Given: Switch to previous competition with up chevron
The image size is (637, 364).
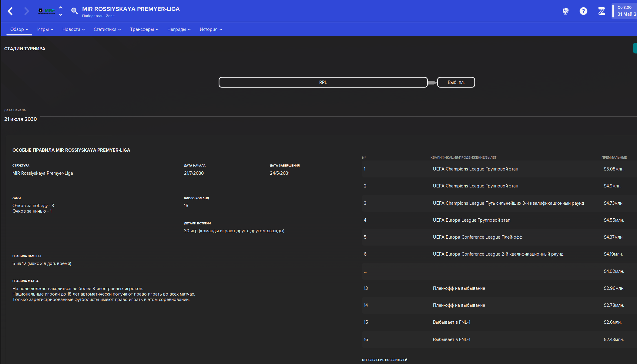Looking at the screenshot, I should click(x=61, y=8).
